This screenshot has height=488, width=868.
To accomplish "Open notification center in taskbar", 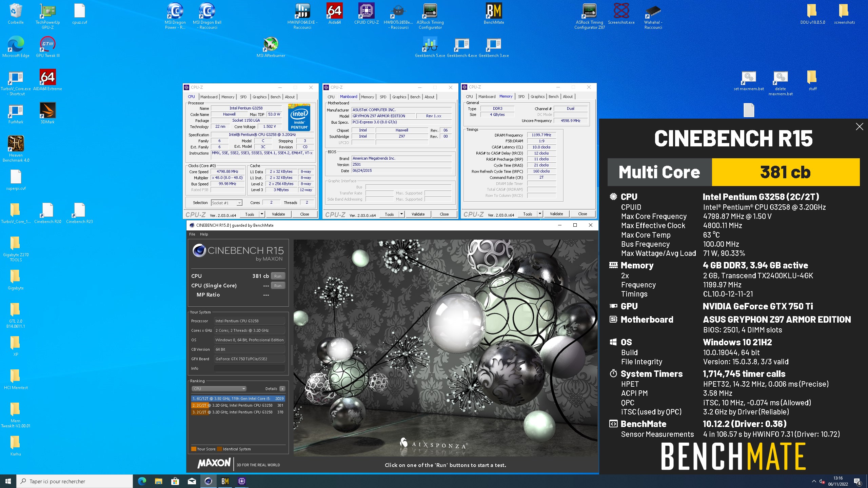I will (x=857, y=481).
